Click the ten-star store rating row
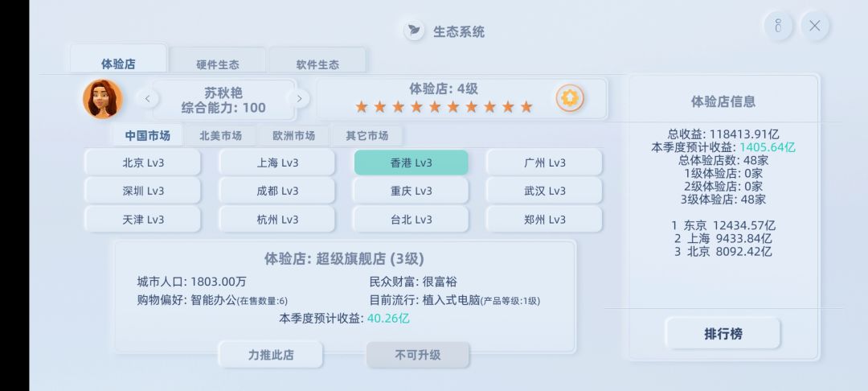Screen dimensions: 868x391 [x=444, y=107]
